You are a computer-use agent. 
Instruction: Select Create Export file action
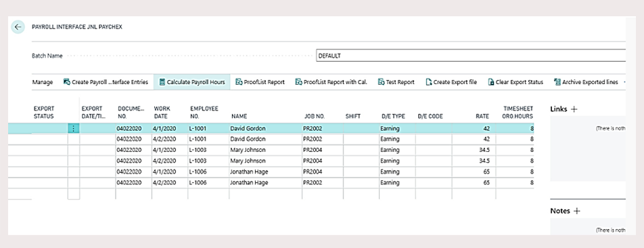tap(451, 82)
